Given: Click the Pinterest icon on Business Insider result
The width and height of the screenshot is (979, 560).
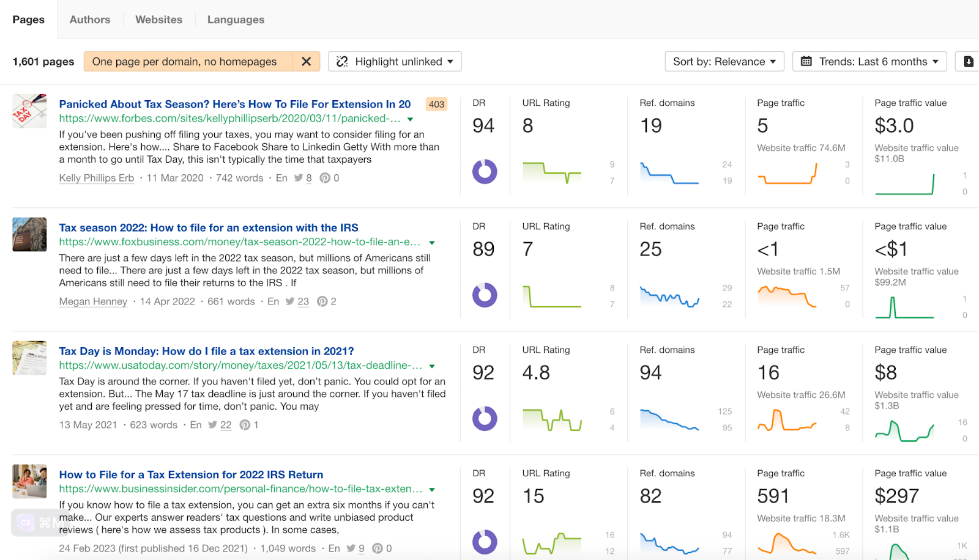Looking at the screenshot, I should pyautogui.click(x=378, y=548).
